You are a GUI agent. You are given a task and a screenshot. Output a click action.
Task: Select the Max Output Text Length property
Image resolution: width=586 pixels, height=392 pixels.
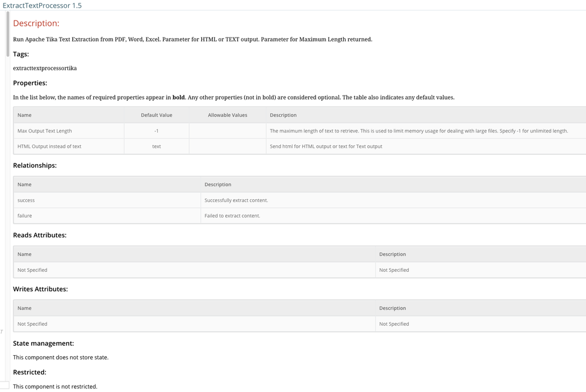[x=45, y=131]
